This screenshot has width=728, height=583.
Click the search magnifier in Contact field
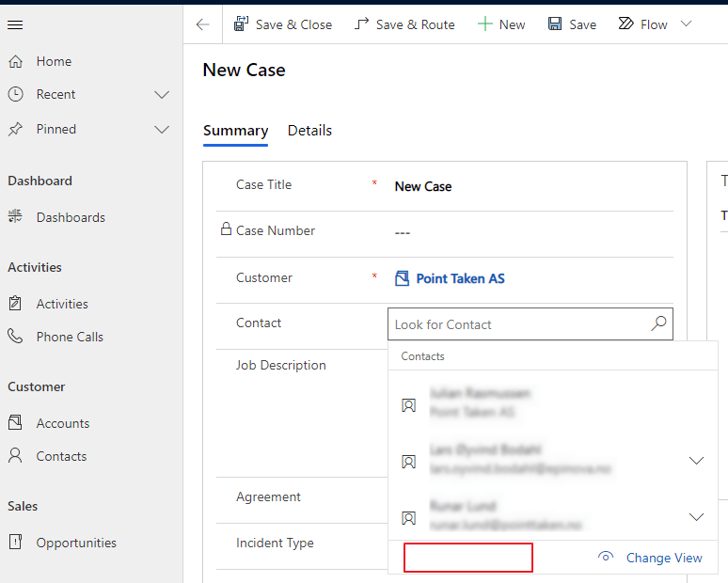tap(658, 324)
